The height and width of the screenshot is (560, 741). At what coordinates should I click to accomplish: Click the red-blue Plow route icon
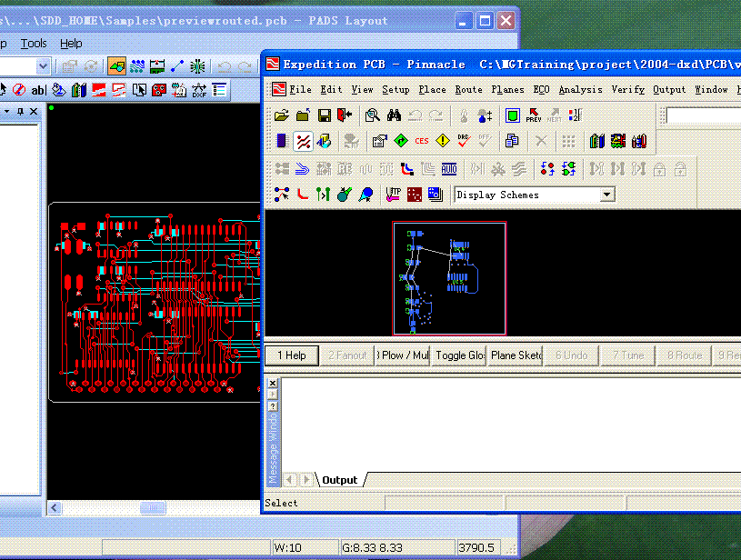click(407, 169)
